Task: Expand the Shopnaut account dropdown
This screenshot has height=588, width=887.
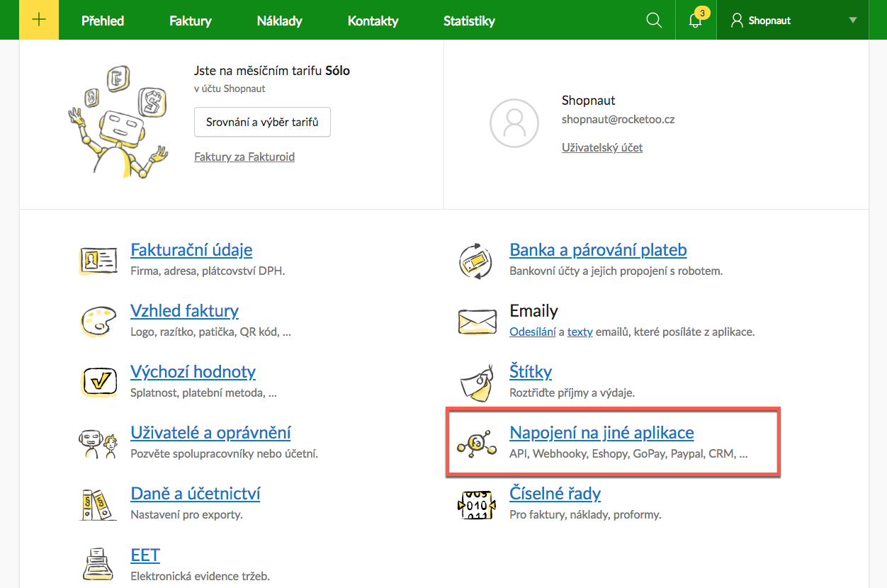Action: coord(852,21)
